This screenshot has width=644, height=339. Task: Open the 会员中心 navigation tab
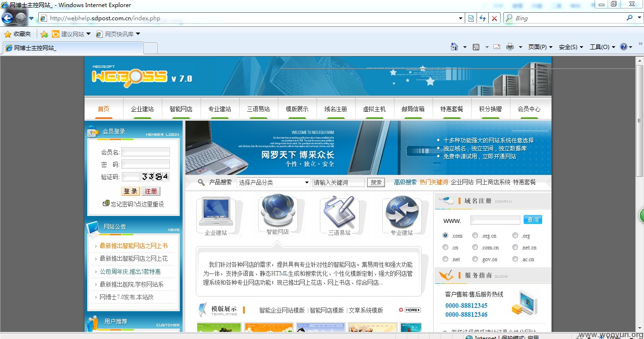pyautogui.click(x=529, y=109)
